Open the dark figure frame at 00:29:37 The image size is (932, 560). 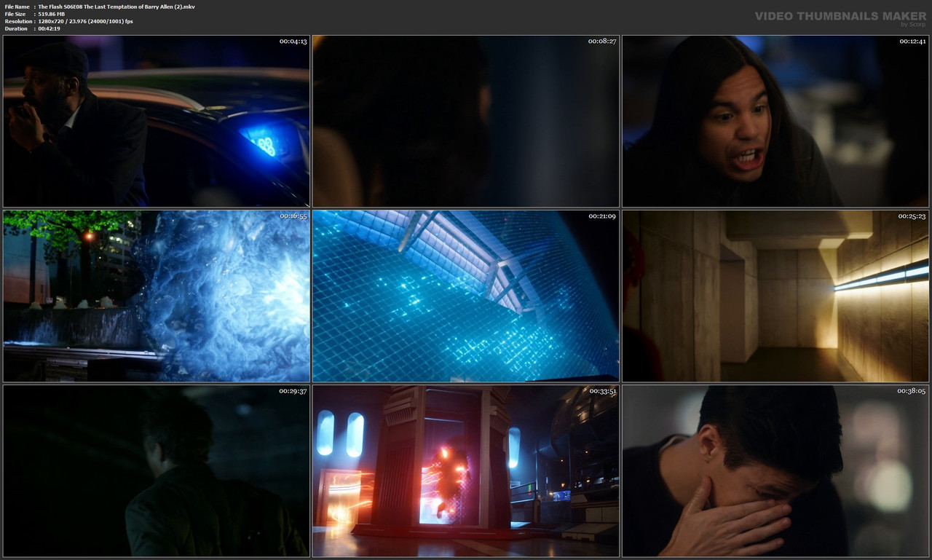click(x=157, y=471)
